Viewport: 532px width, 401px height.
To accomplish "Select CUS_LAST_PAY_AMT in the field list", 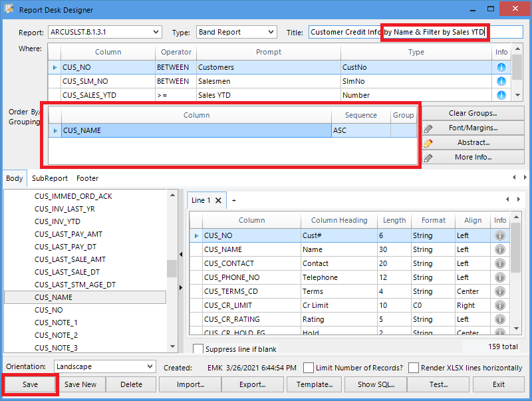I will (x=68, y=234).
